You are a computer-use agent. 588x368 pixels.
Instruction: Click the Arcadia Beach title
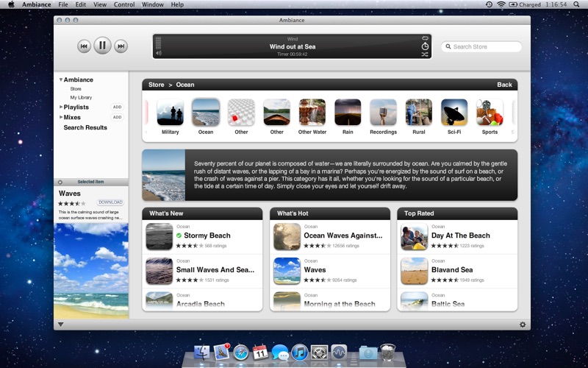tap(201, 304)
